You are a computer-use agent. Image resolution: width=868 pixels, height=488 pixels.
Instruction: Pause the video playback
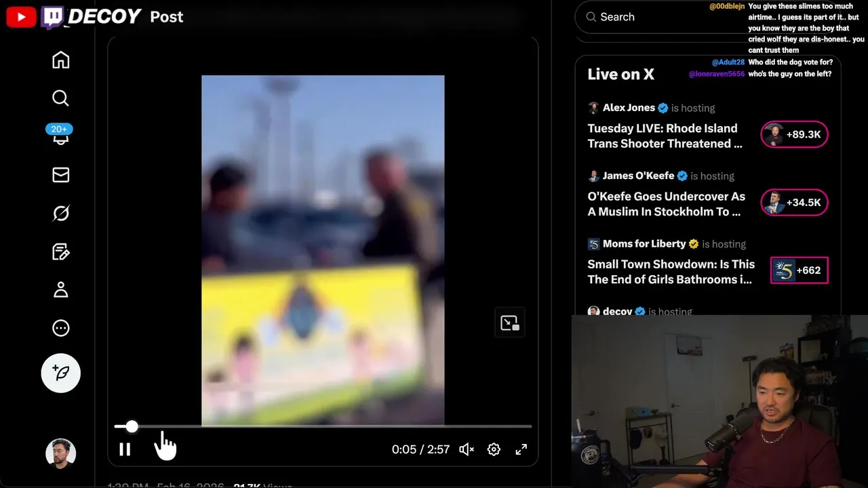(x=125, y=449)
